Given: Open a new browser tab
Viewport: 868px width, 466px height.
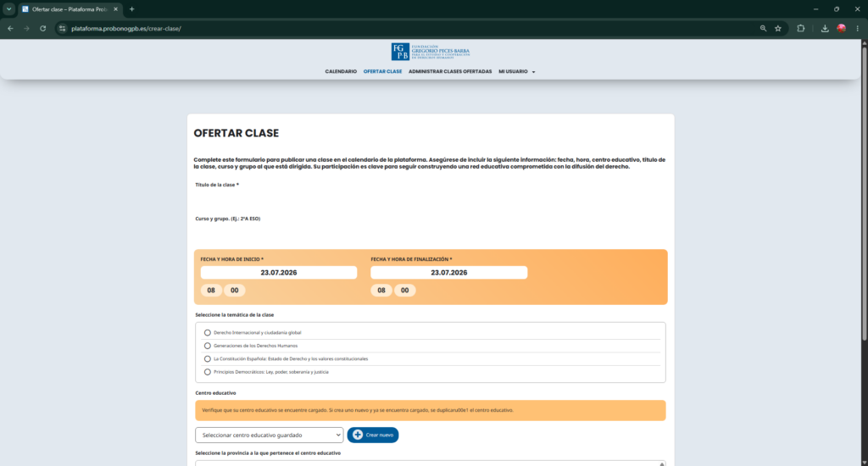Looking at the screenshot, I should 131,8.
